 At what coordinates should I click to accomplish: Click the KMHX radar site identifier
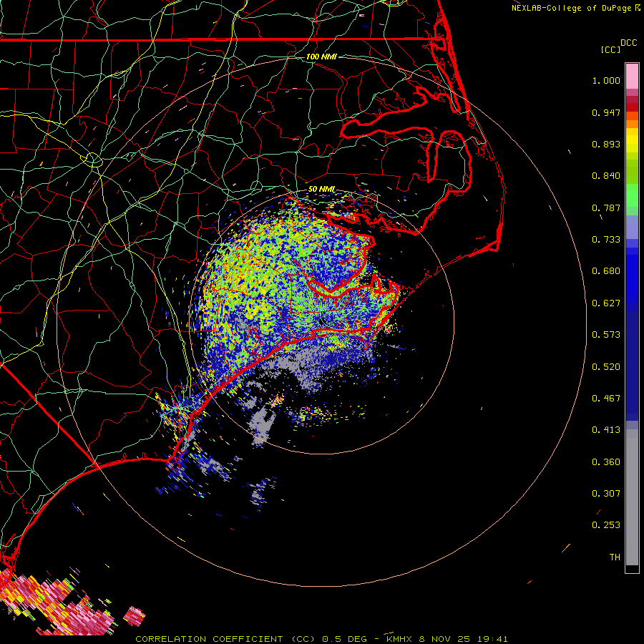[399, 639]
